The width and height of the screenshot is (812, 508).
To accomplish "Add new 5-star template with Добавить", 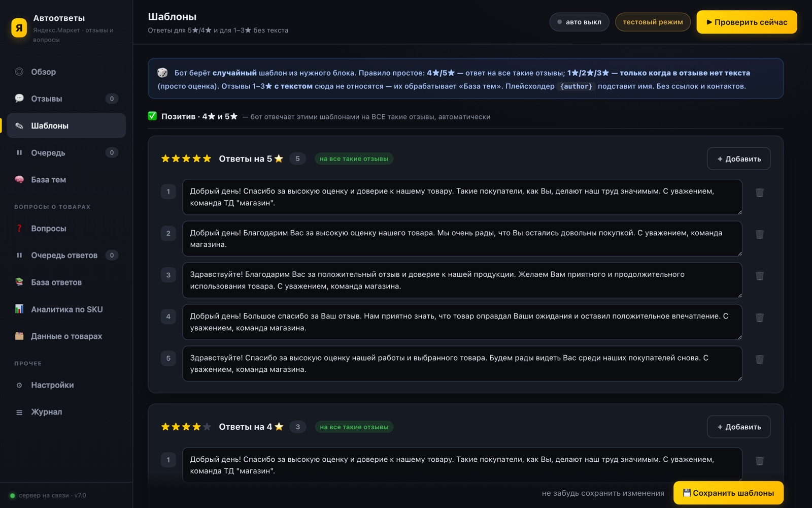I will 738,158.
